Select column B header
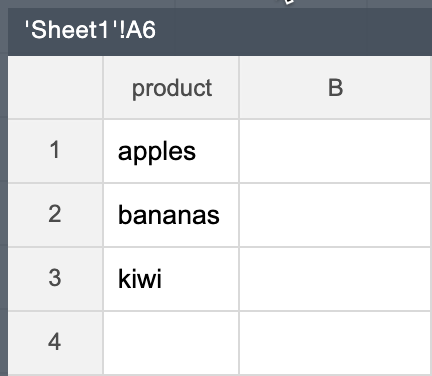 click(x=335, y=87)
